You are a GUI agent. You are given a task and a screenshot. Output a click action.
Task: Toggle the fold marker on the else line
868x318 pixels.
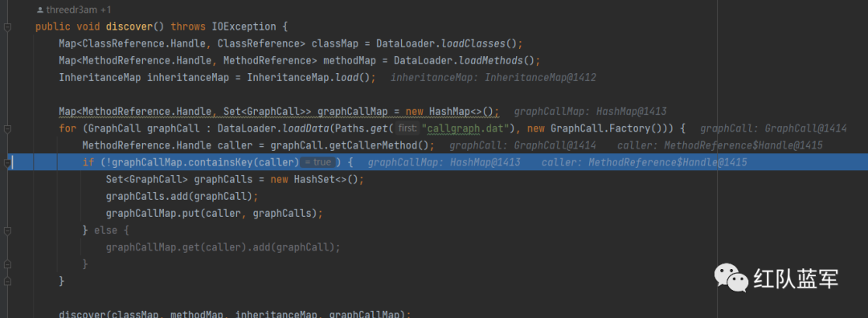pos(7,230)
